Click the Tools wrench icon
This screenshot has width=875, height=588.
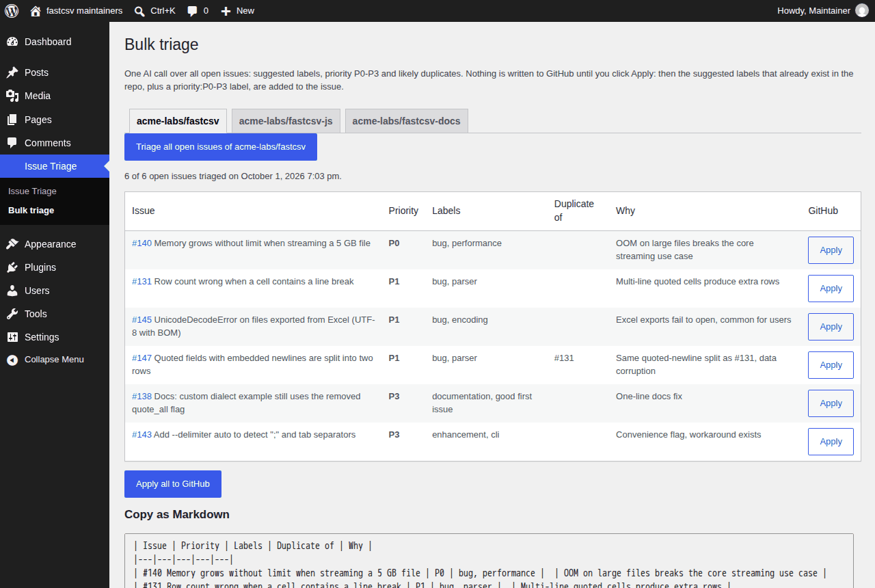point(12,314)
